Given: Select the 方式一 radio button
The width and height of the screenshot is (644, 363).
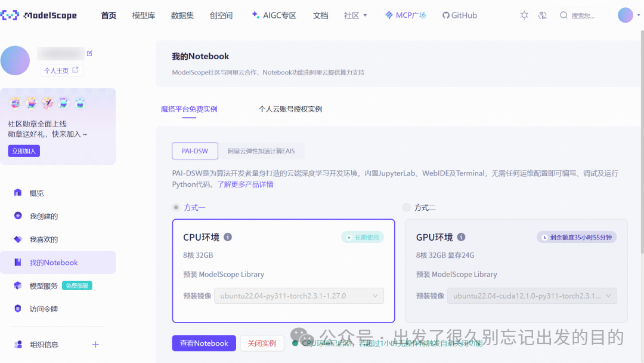Looking at the screenshot, I should point(176,207).
